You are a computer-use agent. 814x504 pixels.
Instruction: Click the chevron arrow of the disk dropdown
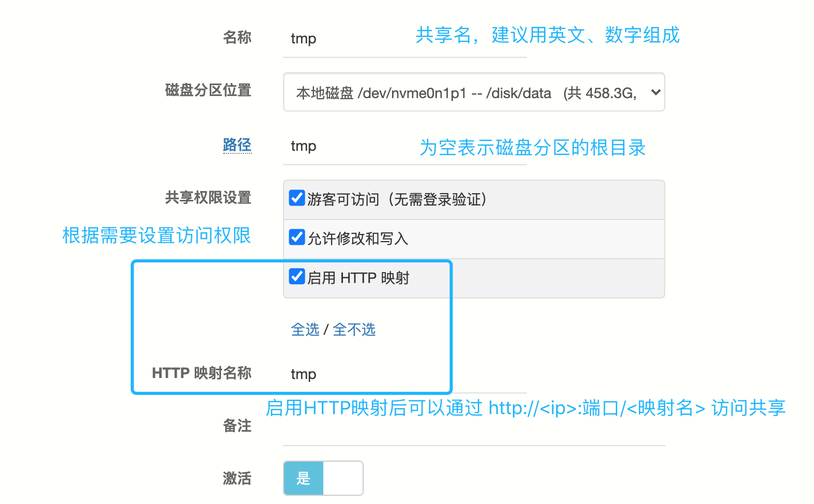click(x=655, y=92)
